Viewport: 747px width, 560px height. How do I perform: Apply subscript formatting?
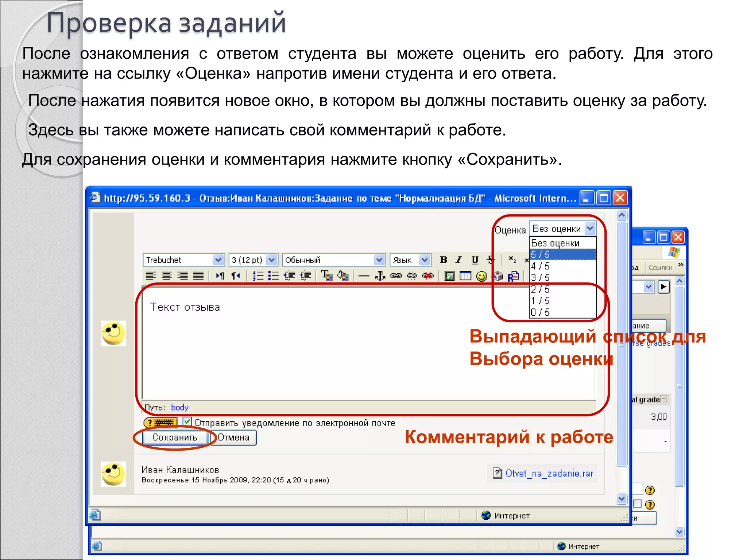point(512,260)
